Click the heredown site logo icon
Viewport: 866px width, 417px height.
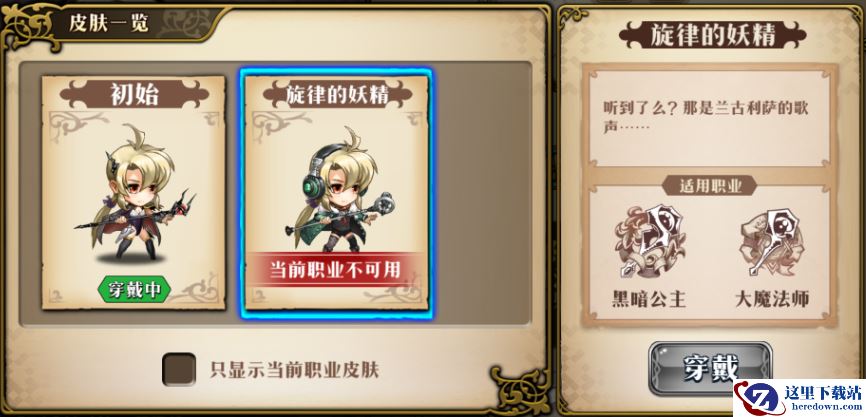(x=756, y=397)
